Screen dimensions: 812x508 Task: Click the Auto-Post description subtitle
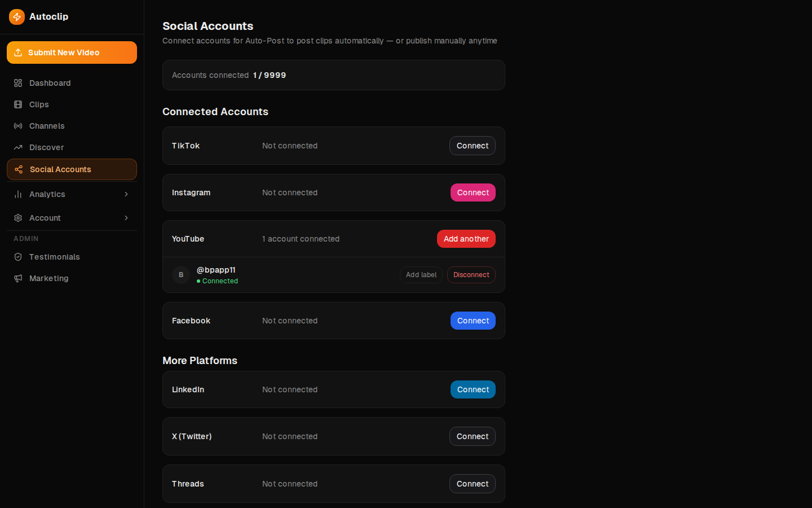(x=330, y=41)
